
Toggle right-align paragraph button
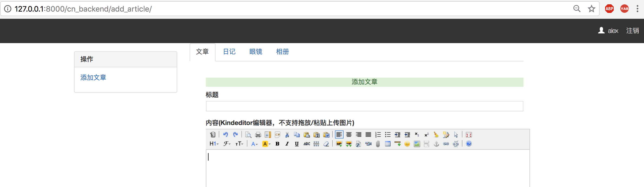click(x=358, y=134)
